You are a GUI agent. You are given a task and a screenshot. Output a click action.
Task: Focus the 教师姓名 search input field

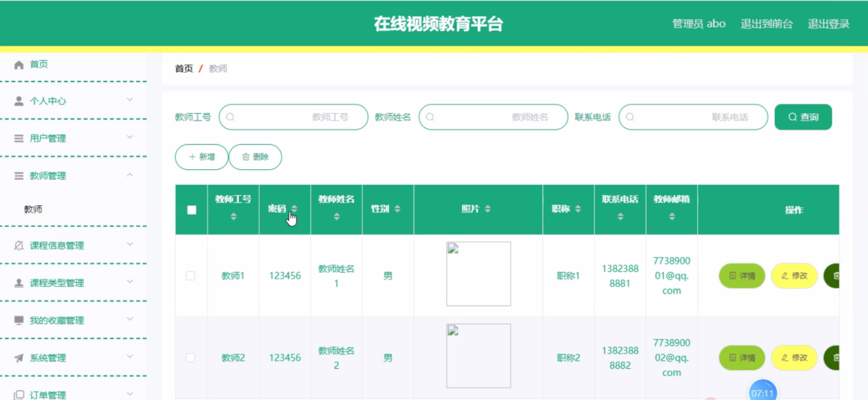(493, 117)
